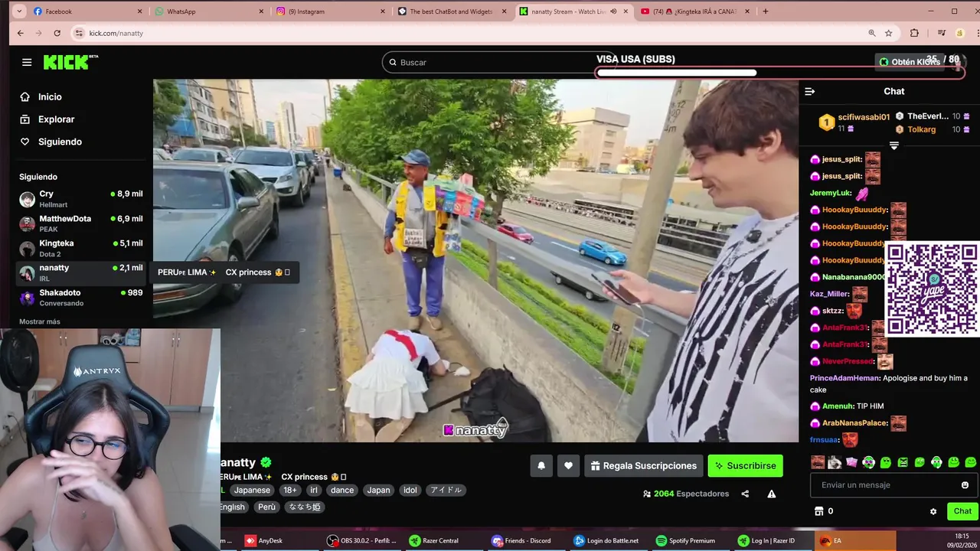Open the hamburger menu beside Kick logo
The image size is (980, 551).
(27, 62)
